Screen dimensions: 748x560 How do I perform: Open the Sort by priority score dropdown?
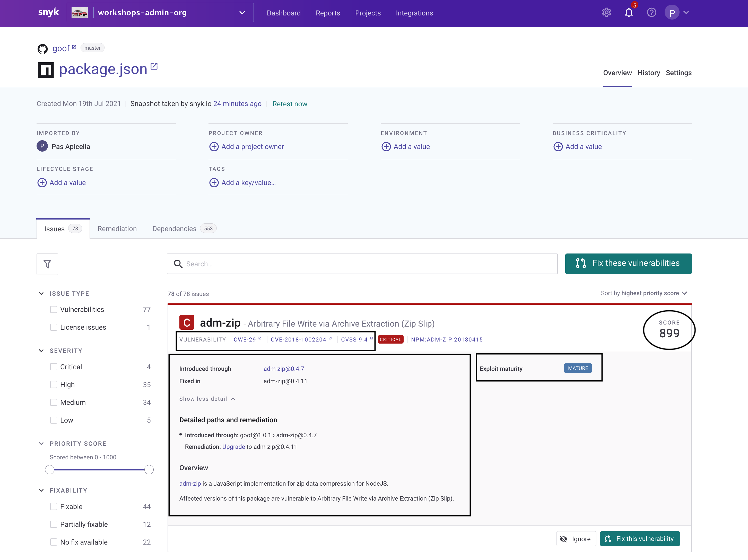point(644,293)
